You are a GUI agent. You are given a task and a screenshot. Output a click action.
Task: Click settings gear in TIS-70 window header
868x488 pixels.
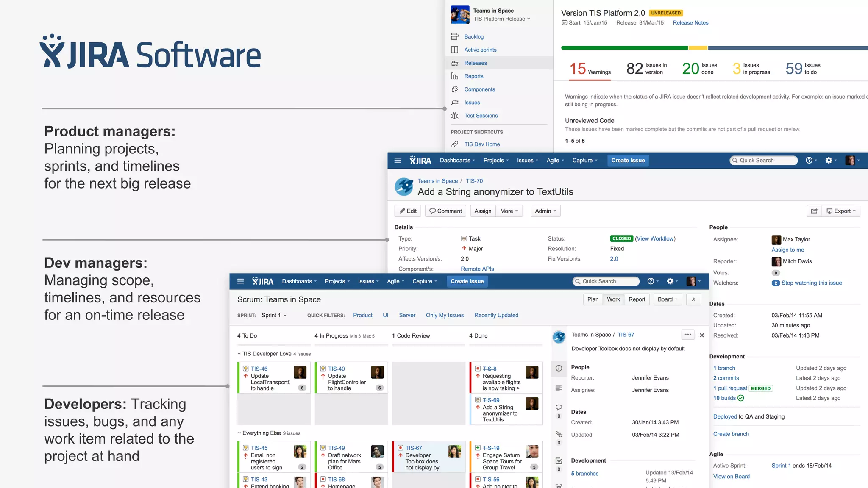pos(829,160)
